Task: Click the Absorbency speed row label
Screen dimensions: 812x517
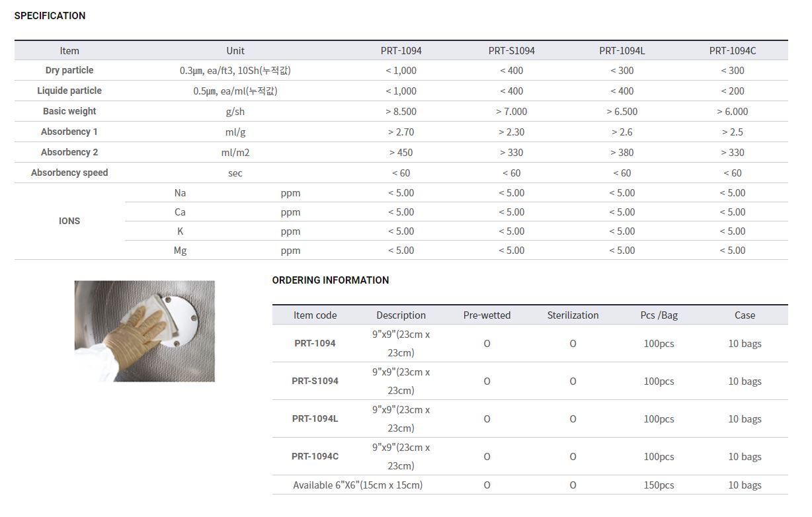Action: (69, 173)
